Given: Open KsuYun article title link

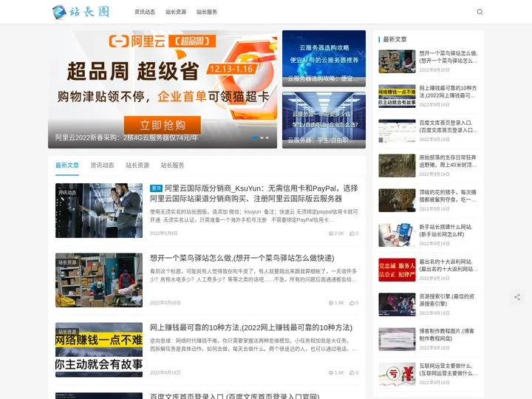Looking at the screenshot, I should pos(253,194).
